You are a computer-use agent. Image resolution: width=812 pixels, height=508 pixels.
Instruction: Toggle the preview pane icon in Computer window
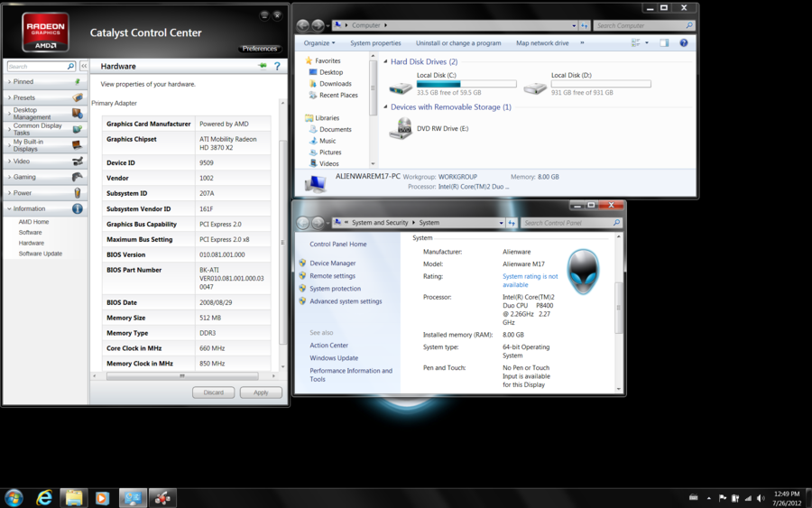pos(664,43)
